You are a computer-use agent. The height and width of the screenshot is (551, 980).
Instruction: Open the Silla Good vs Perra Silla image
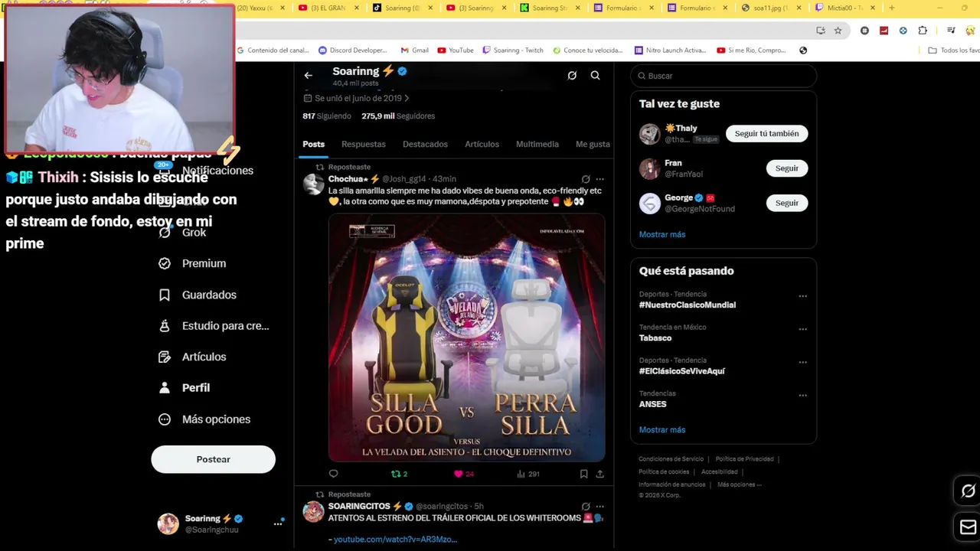[466, 337]
